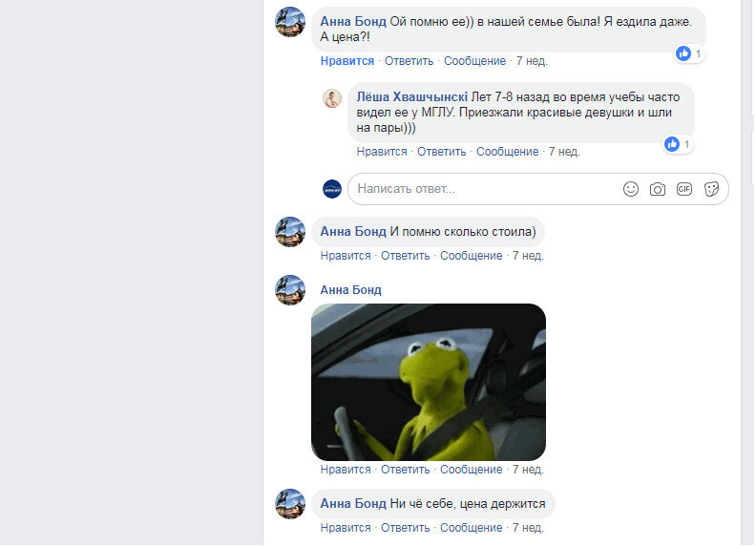Image resolution: width=756 pixels, height=546 pixels.
Task: Like the 'И помню сколько стоила' comment
Action: click(x=346, y=256)
